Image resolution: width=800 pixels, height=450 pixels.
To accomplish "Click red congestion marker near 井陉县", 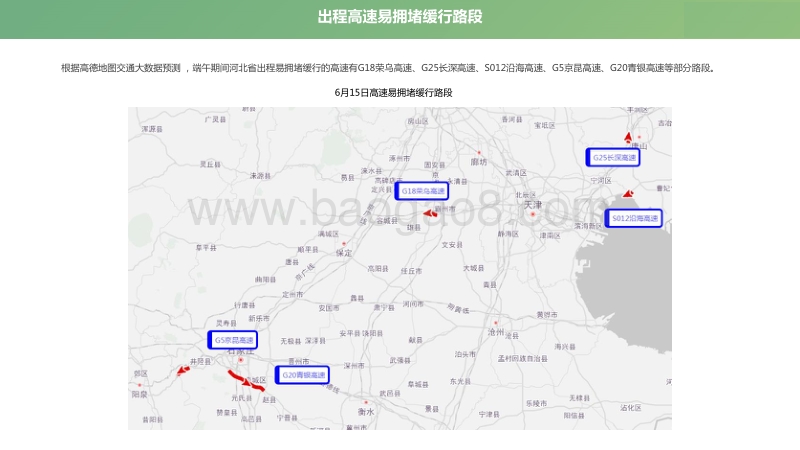I will pos(183,370).
